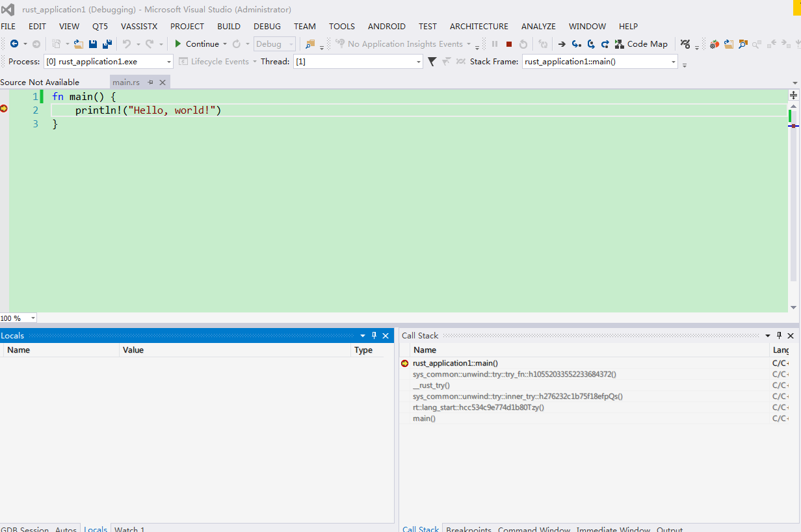Toggle pin on the main.rs tab

coord(150,82)
